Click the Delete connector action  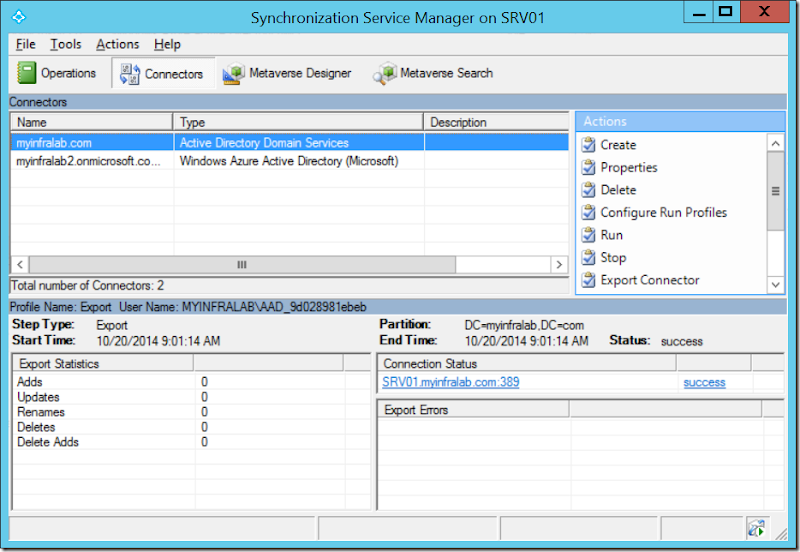(617, 190)
